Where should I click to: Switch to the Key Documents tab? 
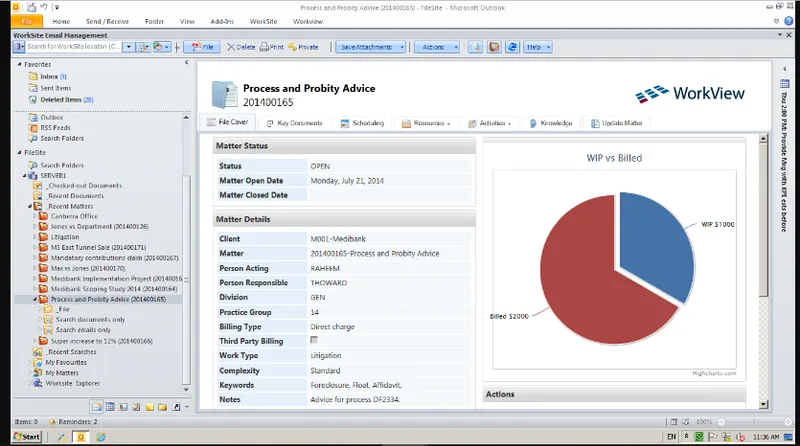tap(294, 123)
